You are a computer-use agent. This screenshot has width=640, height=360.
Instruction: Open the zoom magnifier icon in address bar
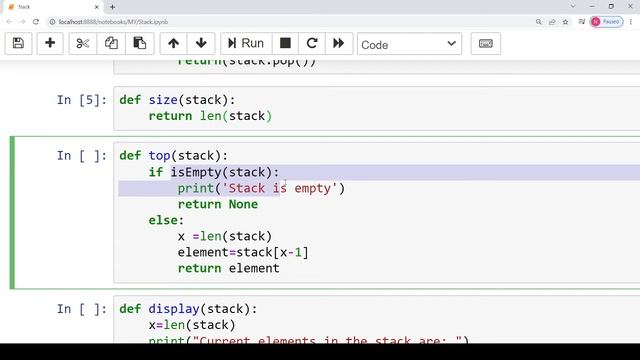[x=539, y=22]
